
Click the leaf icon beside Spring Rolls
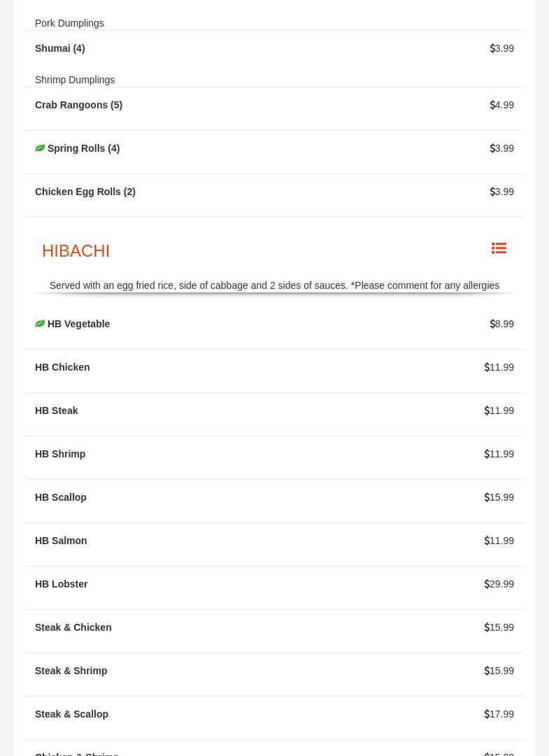[40, 148]
